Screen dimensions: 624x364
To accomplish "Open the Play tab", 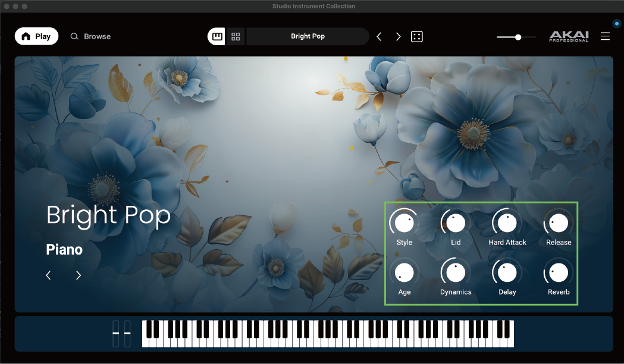I will pyautogui.click(x=36, y=36).
